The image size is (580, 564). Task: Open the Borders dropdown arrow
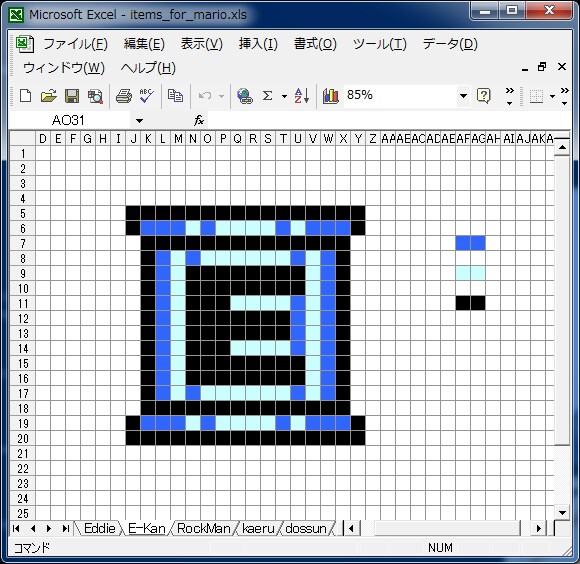[x=552, y=97]
